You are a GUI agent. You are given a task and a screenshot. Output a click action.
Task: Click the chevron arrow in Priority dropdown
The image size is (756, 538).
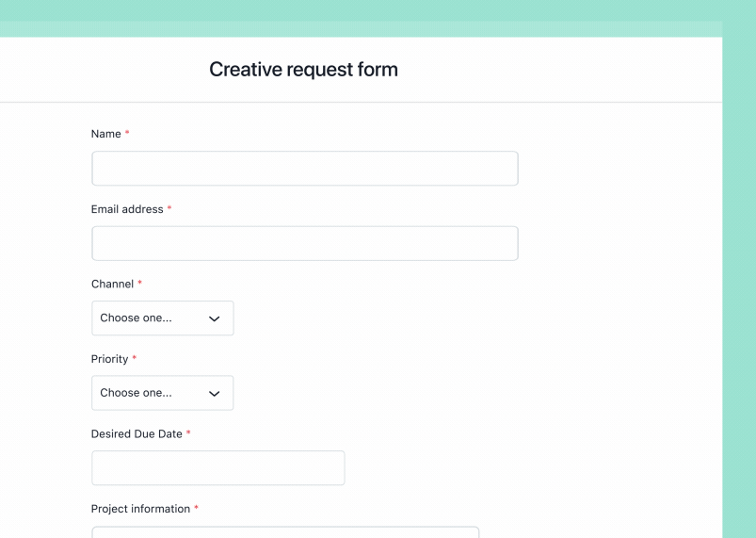(214, 394)
